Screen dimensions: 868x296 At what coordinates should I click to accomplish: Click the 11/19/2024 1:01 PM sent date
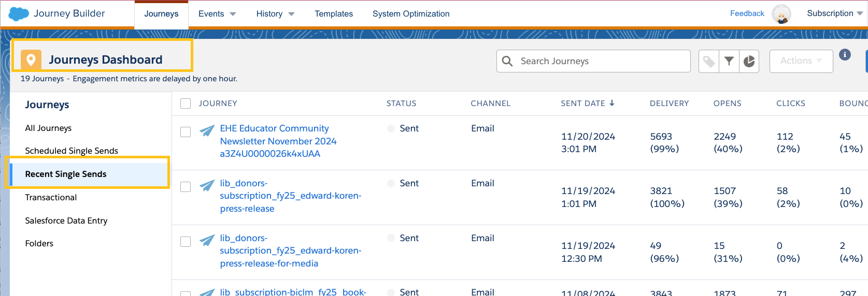588,197
